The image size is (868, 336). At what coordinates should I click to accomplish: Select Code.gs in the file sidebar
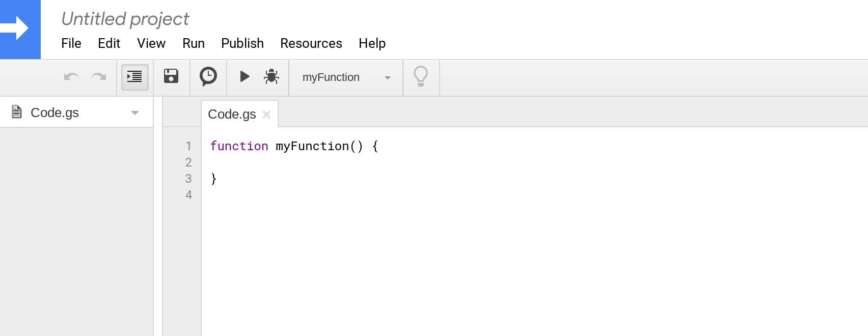(x=55, y=113)
